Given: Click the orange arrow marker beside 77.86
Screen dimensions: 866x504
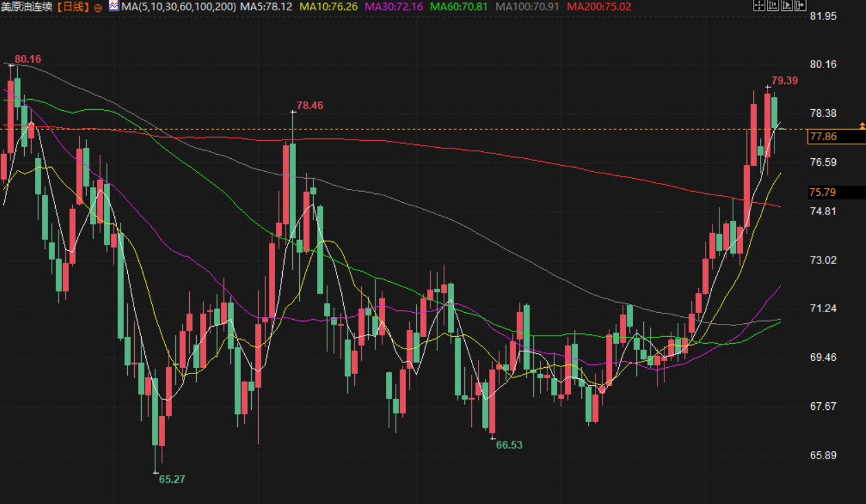Looking at the screenshot, I should pos(862,126).
